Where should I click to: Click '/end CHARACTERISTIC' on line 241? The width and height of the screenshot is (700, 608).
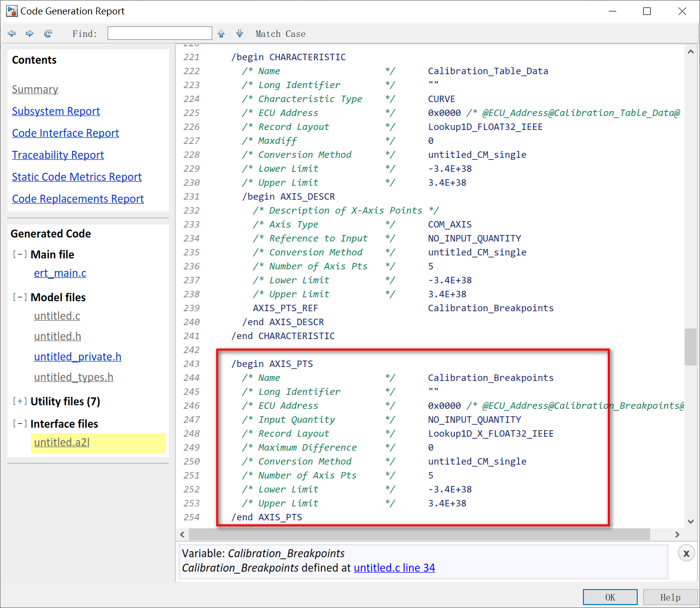click(x=283, y=336)
